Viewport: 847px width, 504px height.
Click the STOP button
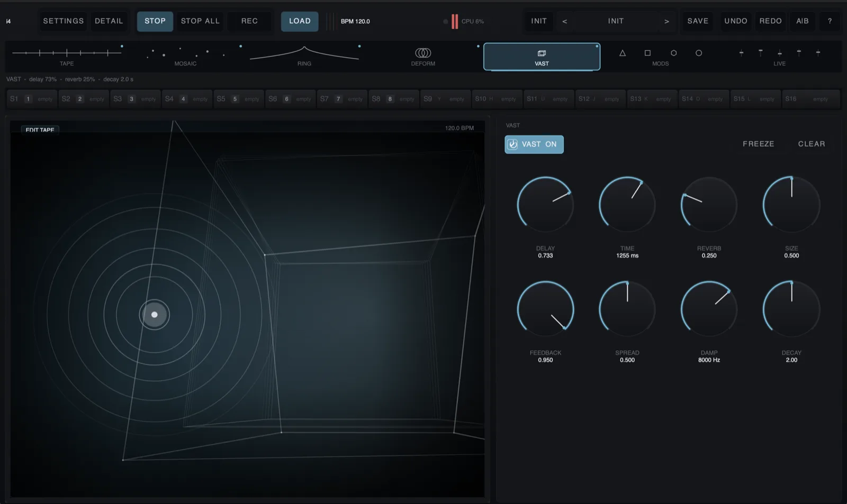tap(155, 21)
